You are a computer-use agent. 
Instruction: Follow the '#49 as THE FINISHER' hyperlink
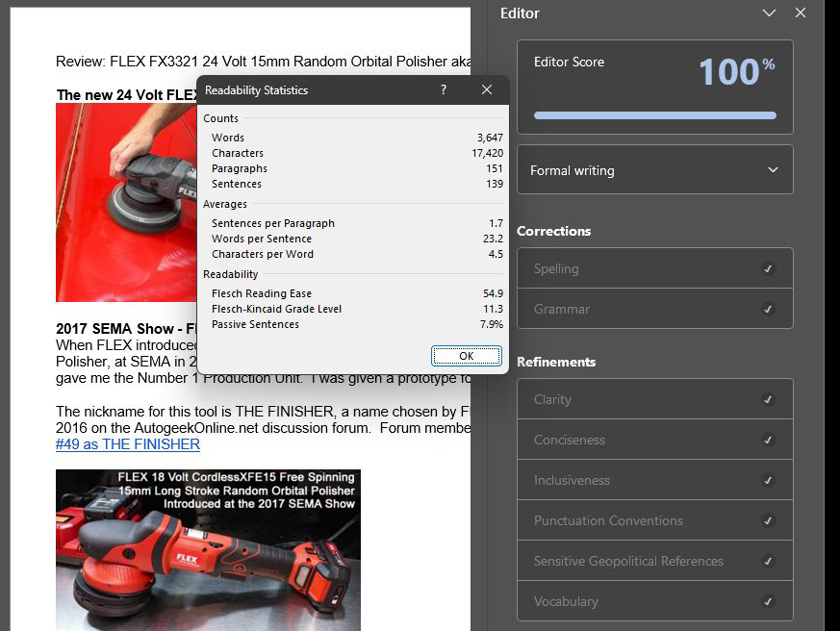pyautogui.click(x=128, y=444)
